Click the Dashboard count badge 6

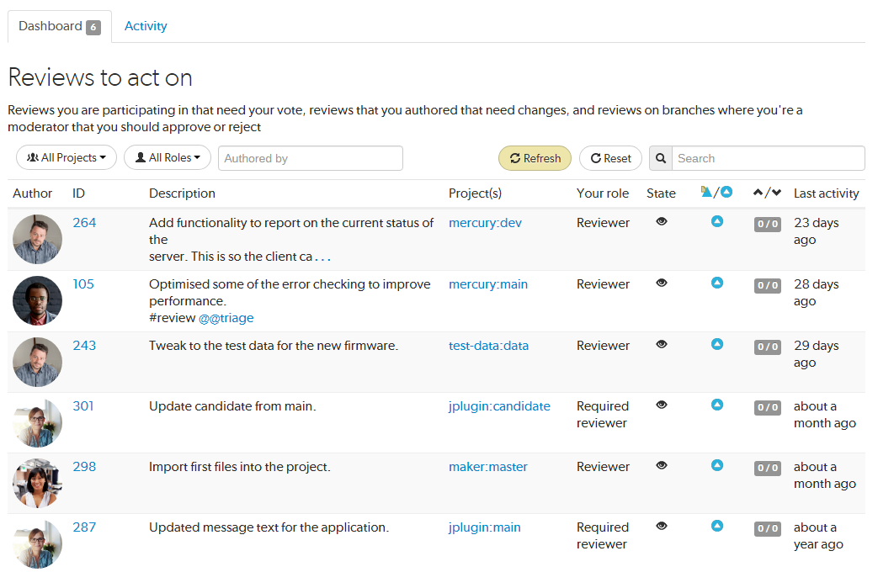[x=93, y=27]
